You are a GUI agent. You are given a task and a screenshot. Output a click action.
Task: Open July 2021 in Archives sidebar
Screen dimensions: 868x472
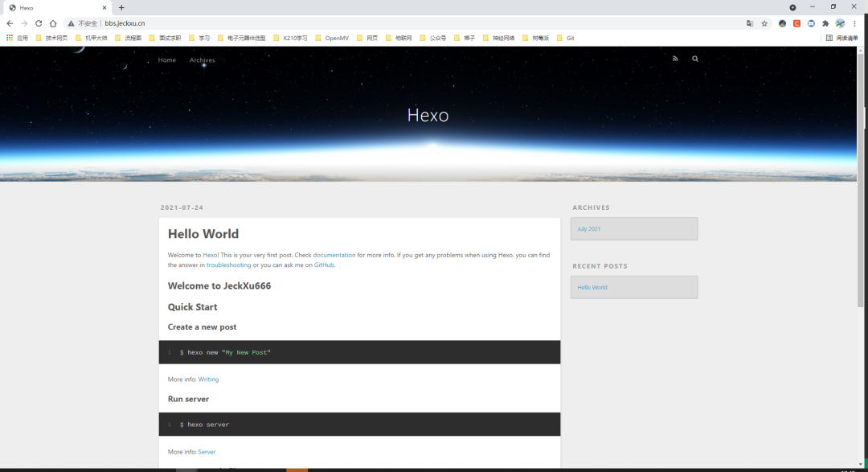[x=588, y=229]
